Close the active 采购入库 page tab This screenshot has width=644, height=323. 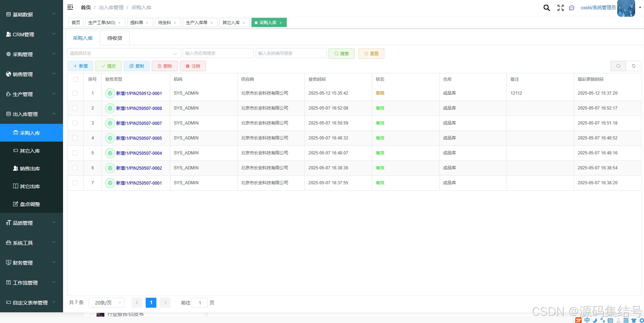(x=281, y=23)
